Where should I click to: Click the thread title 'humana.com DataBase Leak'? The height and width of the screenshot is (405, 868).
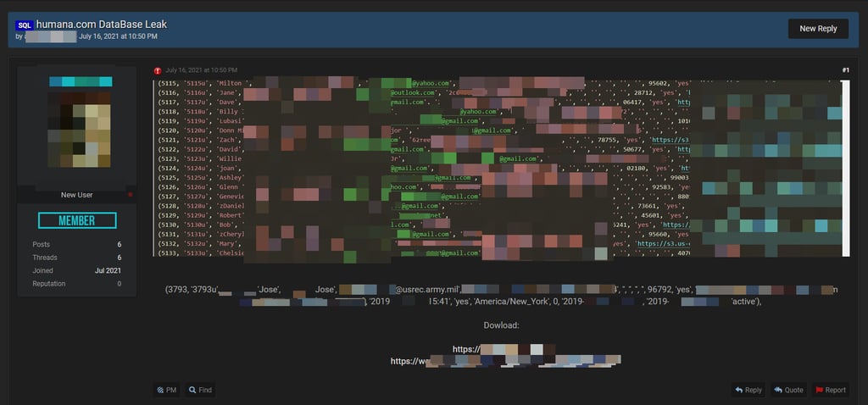(x=102, y=25)
